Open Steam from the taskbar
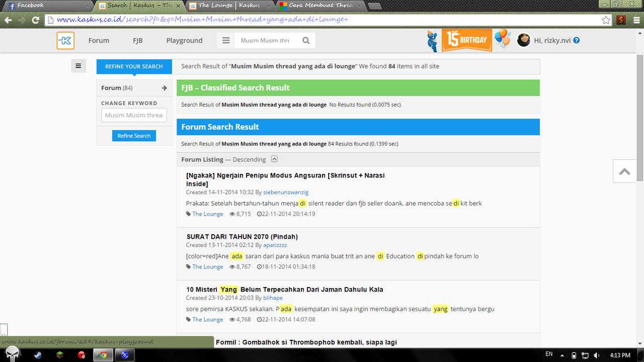Viewport: 644px width, 362px height. pyautogui.click(x=38, y=355)
